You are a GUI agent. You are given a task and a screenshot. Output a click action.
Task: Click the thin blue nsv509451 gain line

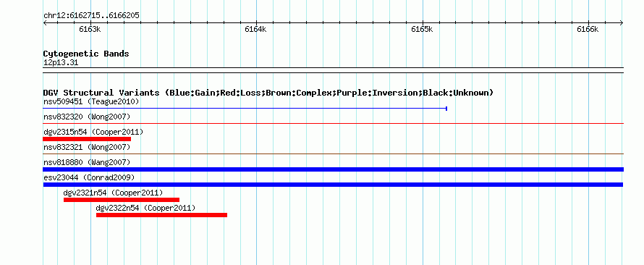coord(245,109)
